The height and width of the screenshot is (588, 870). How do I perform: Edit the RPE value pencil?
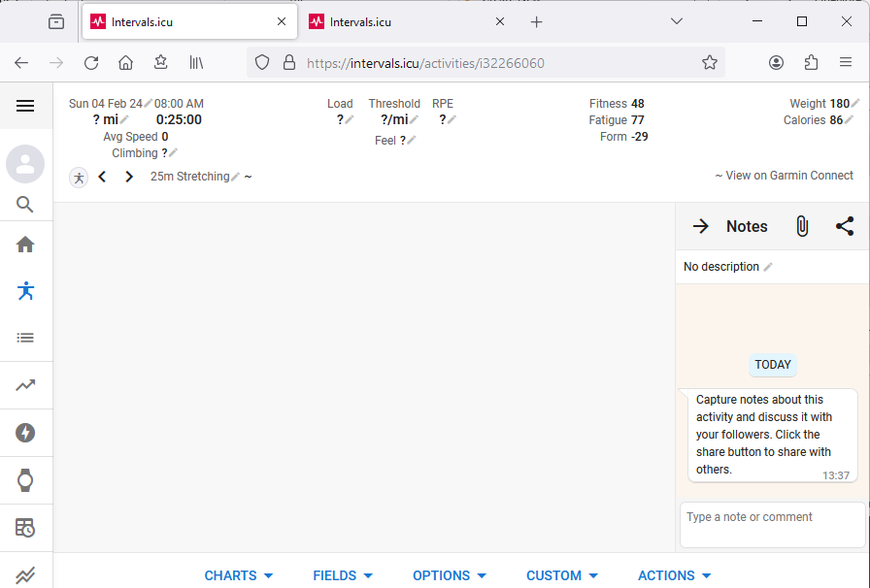[452, 119]
